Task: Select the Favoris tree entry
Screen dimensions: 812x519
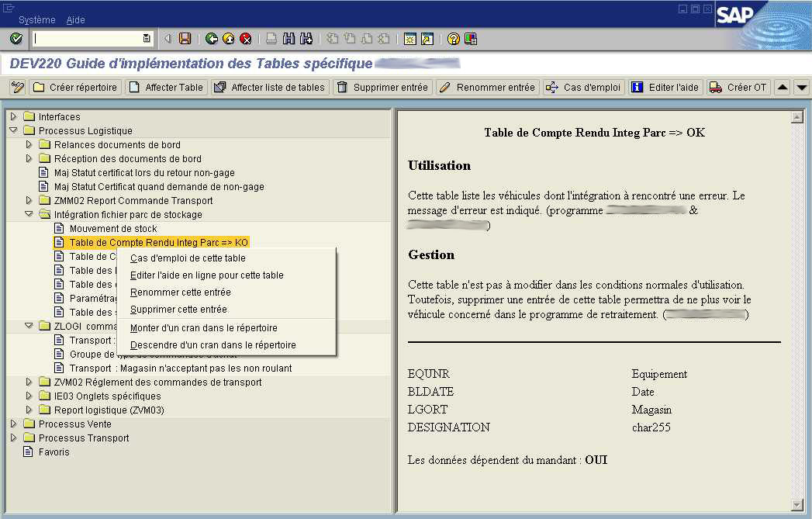Action: 54,452
